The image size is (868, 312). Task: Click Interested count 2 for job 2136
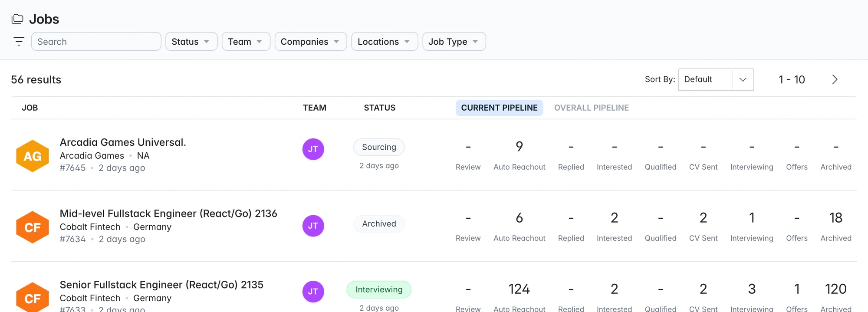(x=614, y=218)
